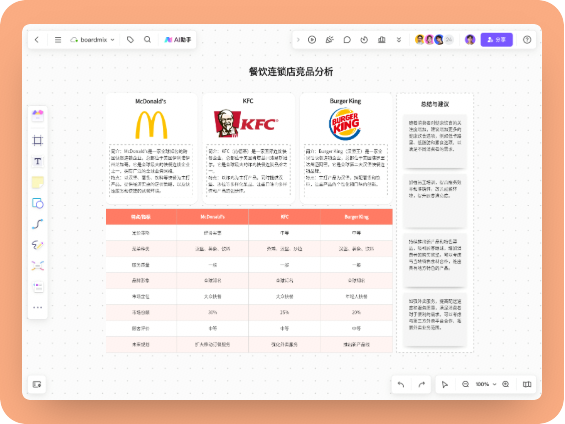This screenshot has height=424, width=565.
Task: Go back with the left arrow icon
Action: 37,40
